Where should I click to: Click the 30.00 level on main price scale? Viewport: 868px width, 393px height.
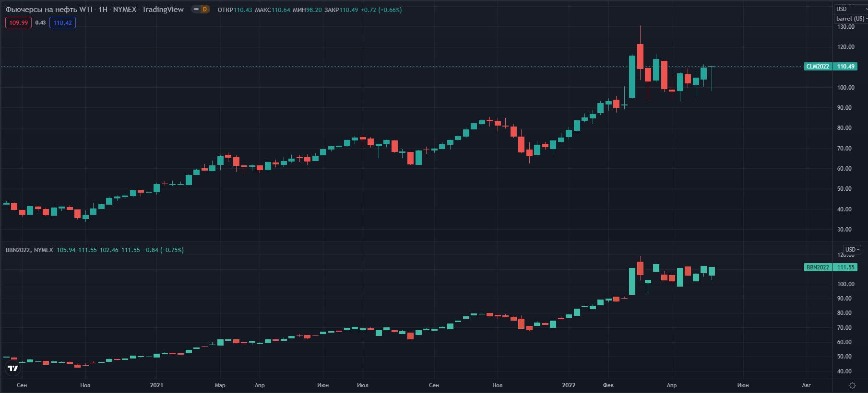(844, 230)
